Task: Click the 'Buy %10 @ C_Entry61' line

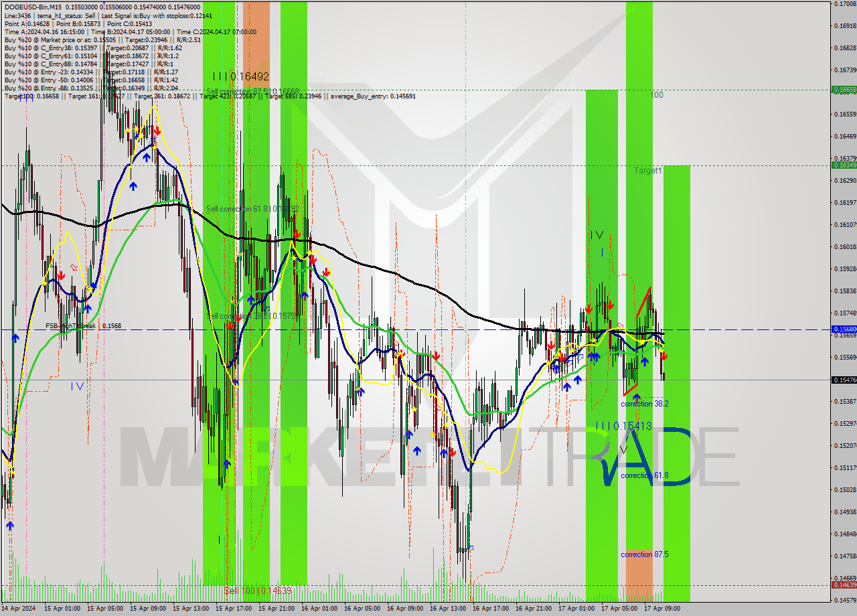Action: tap(93, 56)
